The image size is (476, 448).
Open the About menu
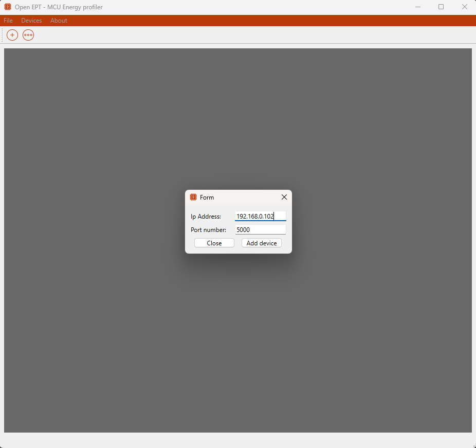point(59,21)
